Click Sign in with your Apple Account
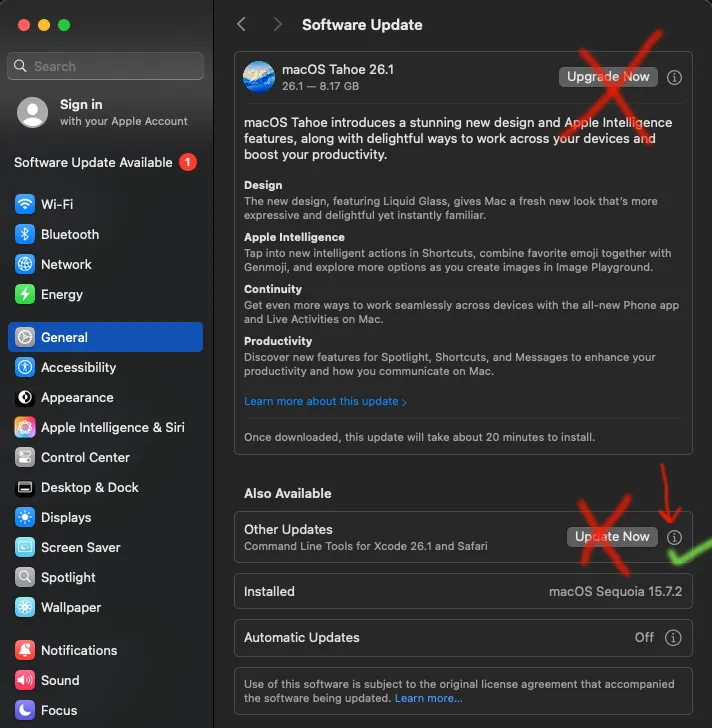712x728 pixels. click(x=105, y=112)
